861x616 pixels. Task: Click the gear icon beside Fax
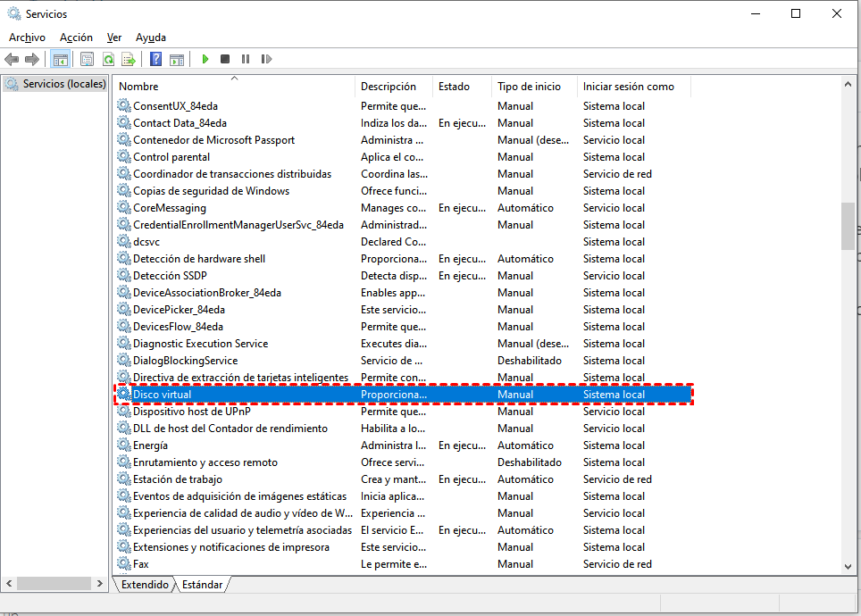pos(124,564)
